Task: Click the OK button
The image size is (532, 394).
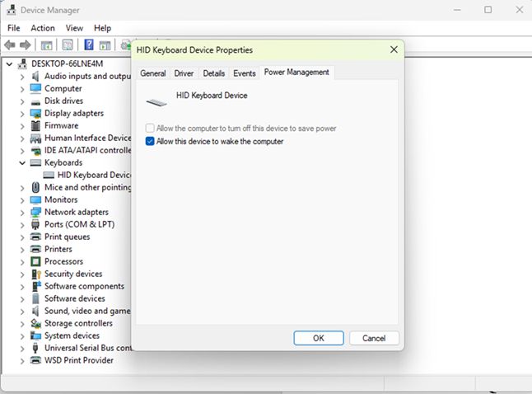Action: point(318,338)
